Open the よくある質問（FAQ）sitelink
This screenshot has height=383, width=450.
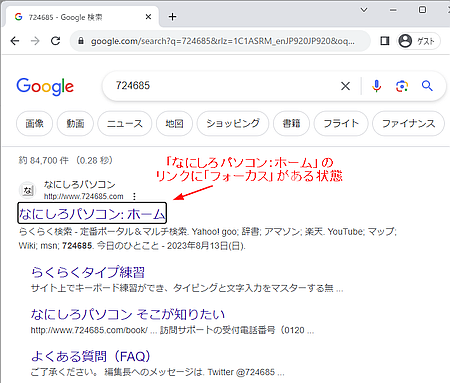[90, 356]
